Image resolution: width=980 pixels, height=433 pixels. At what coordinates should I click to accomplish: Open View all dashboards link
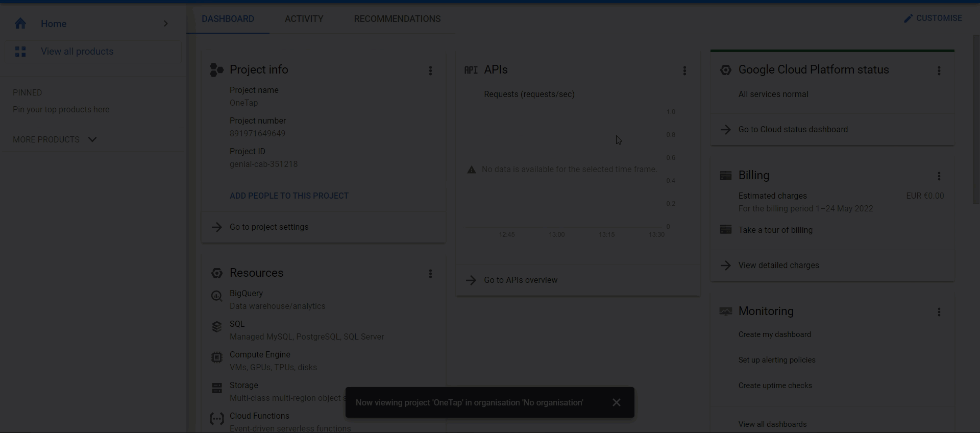(x=772, y=424)
